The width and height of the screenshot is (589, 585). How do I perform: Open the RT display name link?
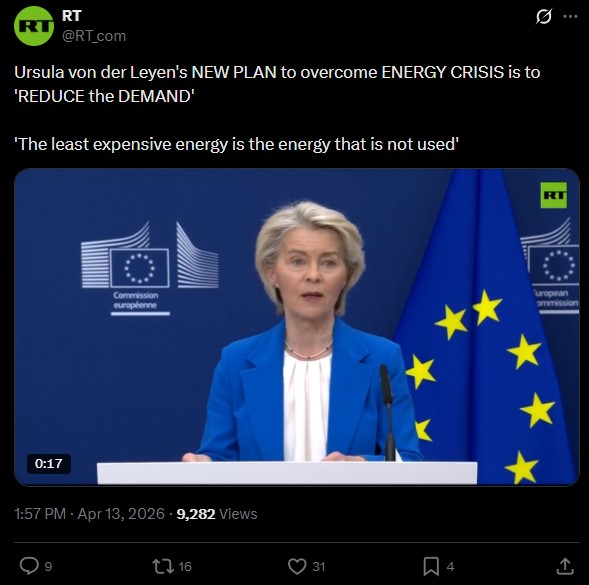pyautogui.click(x=71, y=16)
